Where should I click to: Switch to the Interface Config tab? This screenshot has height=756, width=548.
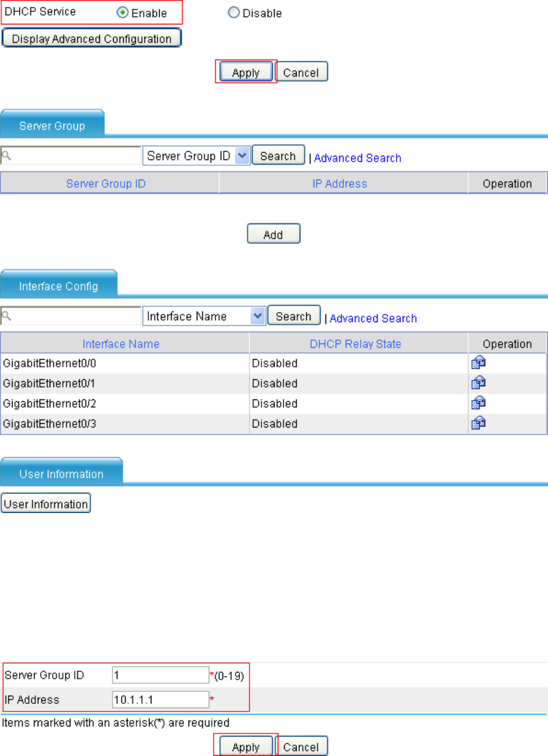coord(58,286)
